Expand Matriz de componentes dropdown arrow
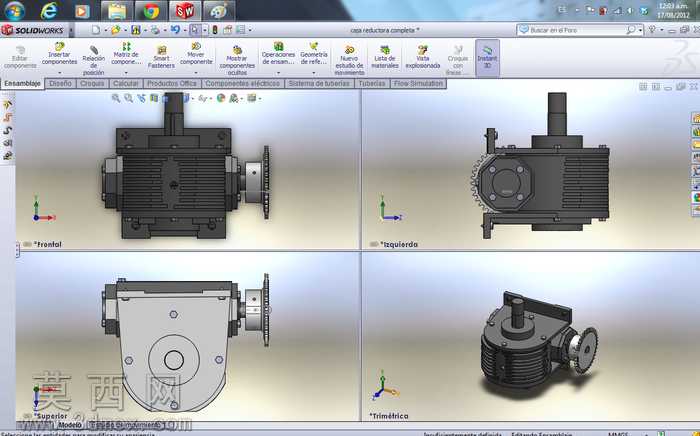The width and height of the screenshot is (700, 436). (x=126, y=72)
